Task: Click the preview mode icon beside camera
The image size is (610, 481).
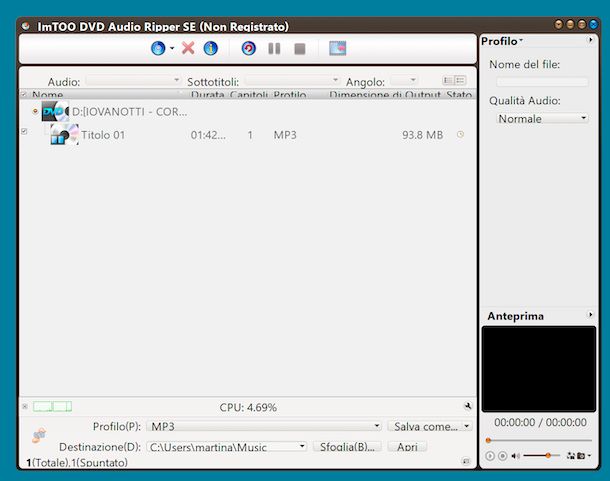Action: [x=571, y=455]
